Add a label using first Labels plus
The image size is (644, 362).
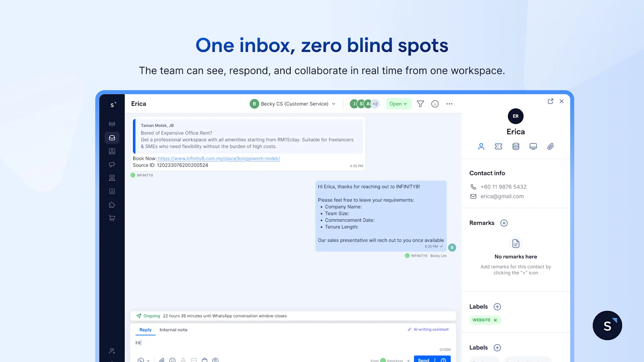coord(497,306)
